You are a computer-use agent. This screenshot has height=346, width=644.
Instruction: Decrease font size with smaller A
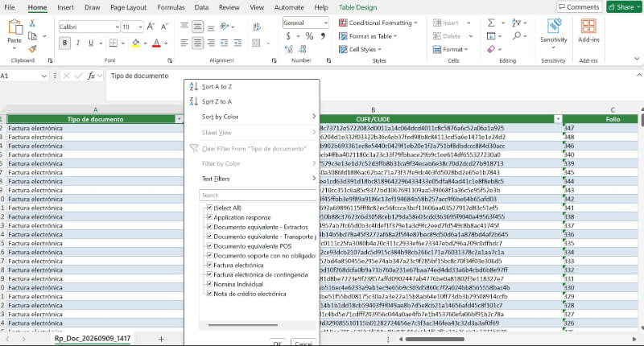[x=164, y=27]
